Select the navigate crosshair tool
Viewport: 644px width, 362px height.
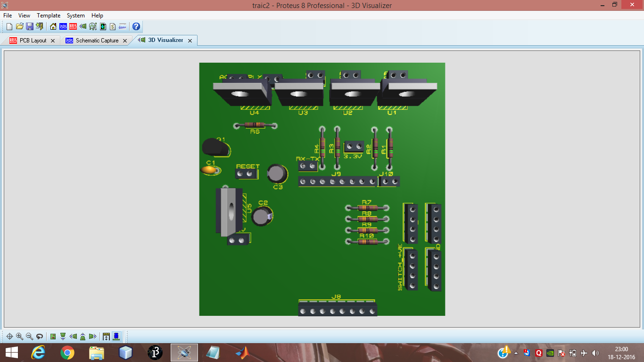[x=9, y=337]
